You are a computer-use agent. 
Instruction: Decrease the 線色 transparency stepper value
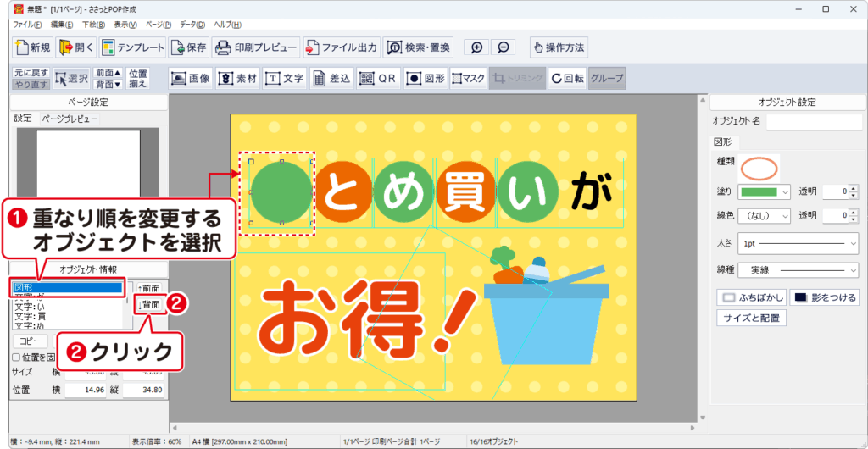[x=854, y=220]
